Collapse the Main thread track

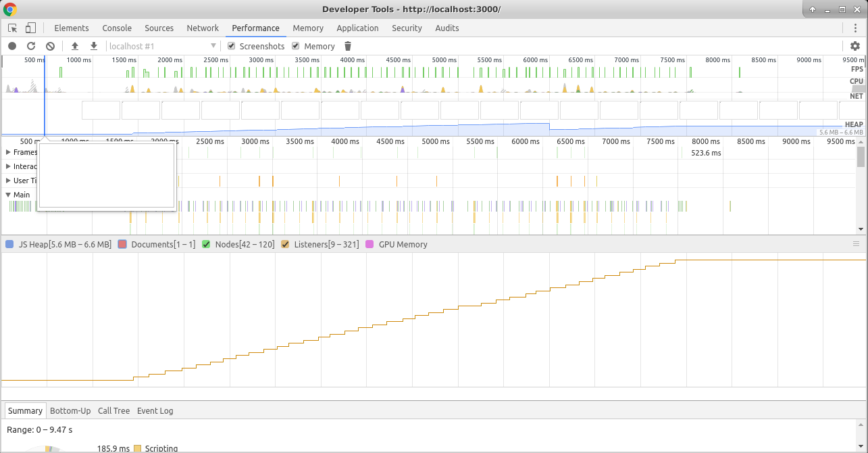pos(8,195)
